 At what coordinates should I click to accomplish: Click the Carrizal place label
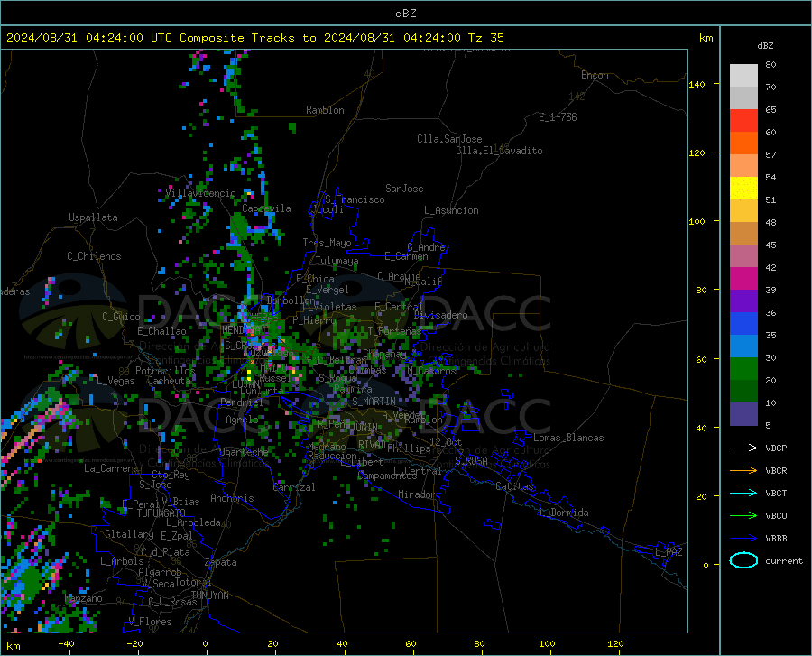pos(293,487)
